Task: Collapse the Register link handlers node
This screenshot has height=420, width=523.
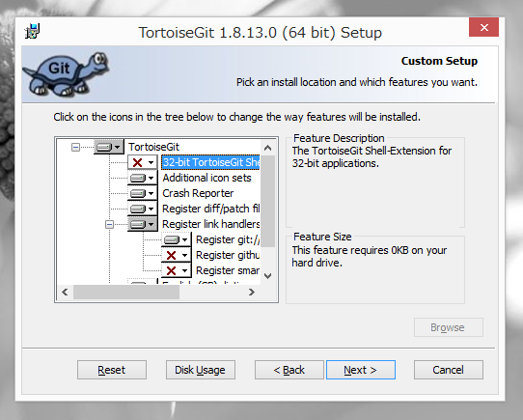Action: click(x=109, y=224)
